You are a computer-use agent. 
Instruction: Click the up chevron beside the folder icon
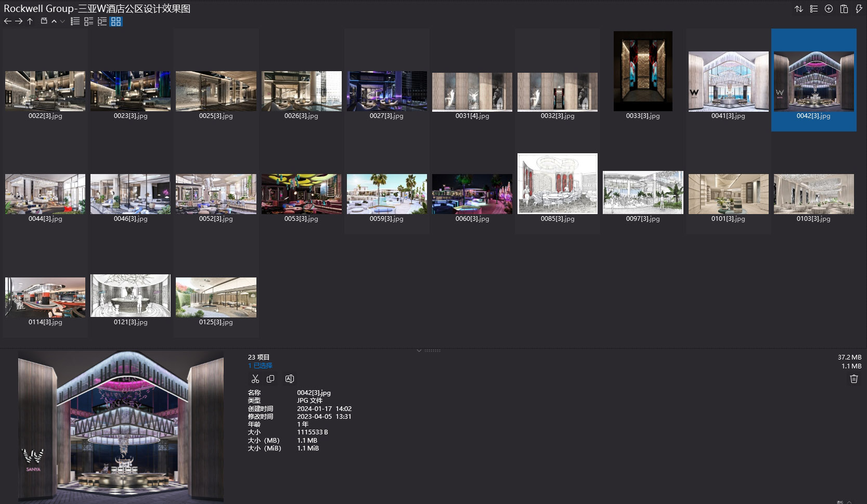pyautogui.click(x=54, y=21)
